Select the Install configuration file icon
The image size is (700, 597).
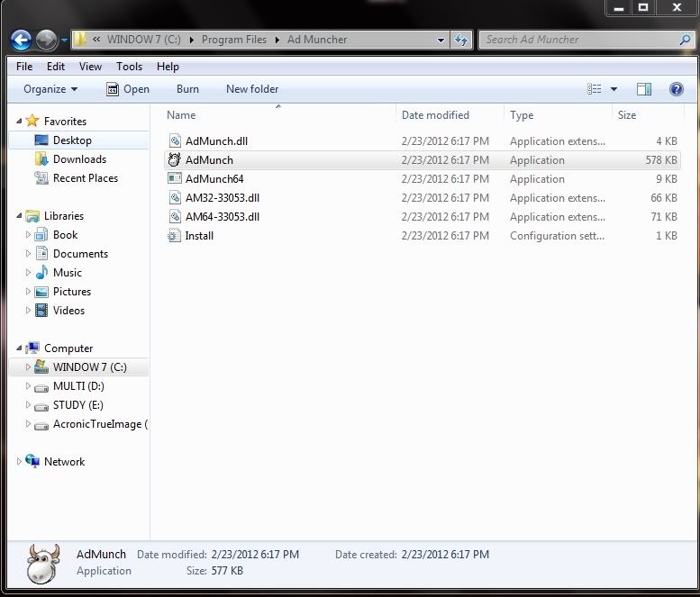[x=174, y=235]
